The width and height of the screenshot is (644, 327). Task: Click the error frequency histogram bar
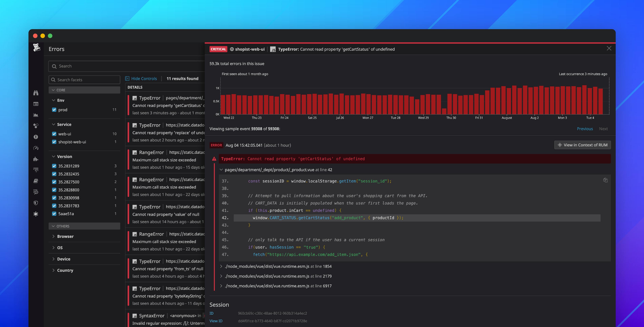pyautogui.click(x=413, y=100)
